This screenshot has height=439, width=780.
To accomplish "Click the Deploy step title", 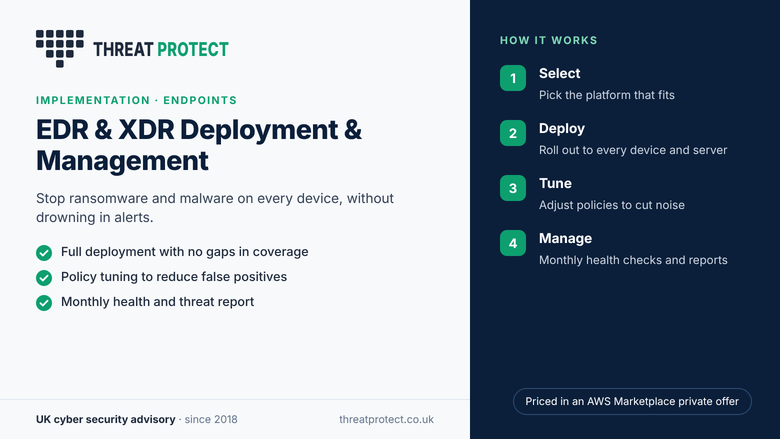I will (x=562, y=128).
